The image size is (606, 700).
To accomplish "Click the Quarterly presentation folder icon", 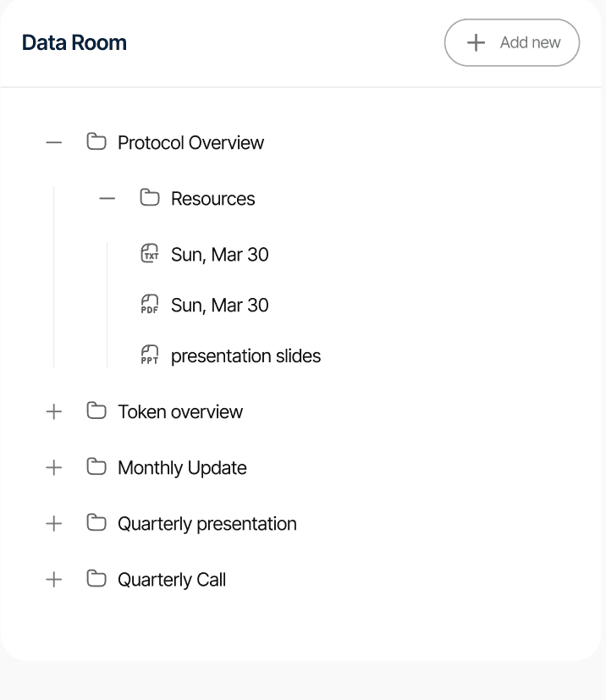I will (x=96, y=523).
